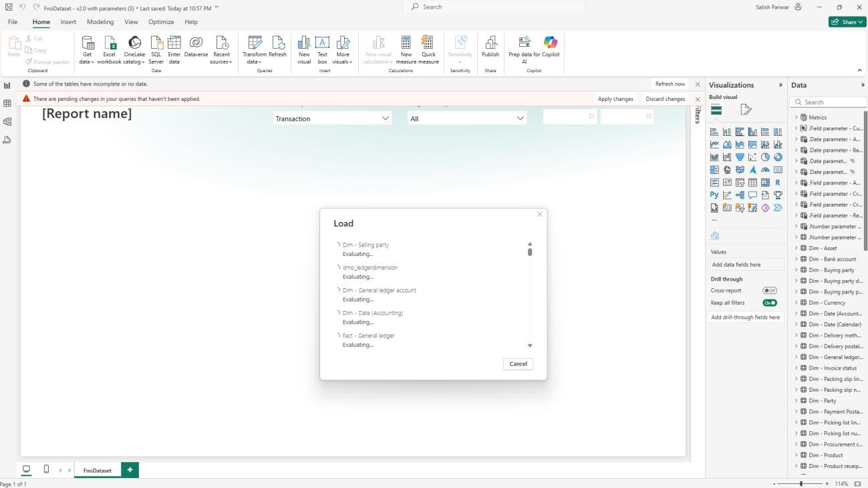
Task: Toggle the Cross-report drill through switch
Action: [x=770, y=291]
